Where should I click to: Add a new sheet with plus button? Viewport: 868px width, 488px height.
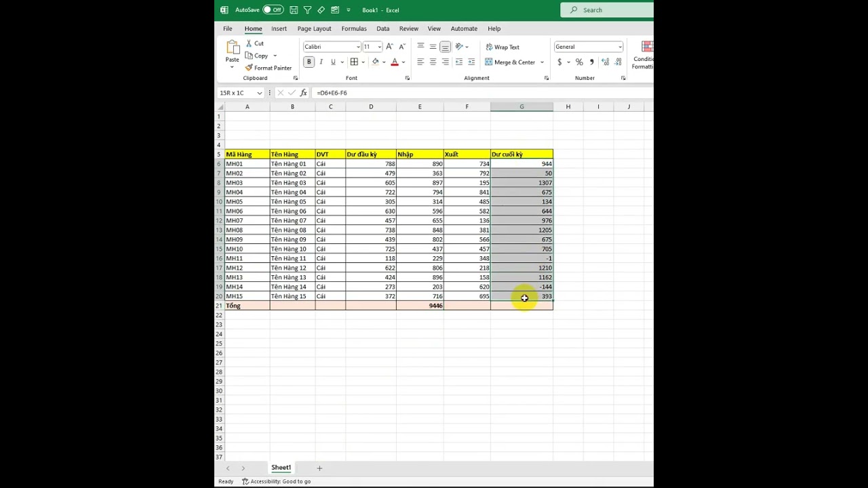tap(319, 468)
